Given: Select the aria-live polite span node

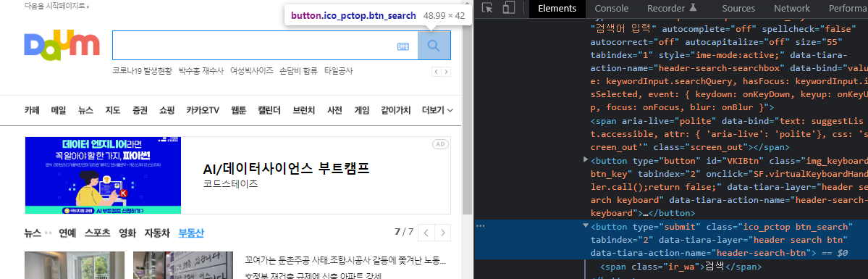Looking at the screenshot, I should (728, 133).
